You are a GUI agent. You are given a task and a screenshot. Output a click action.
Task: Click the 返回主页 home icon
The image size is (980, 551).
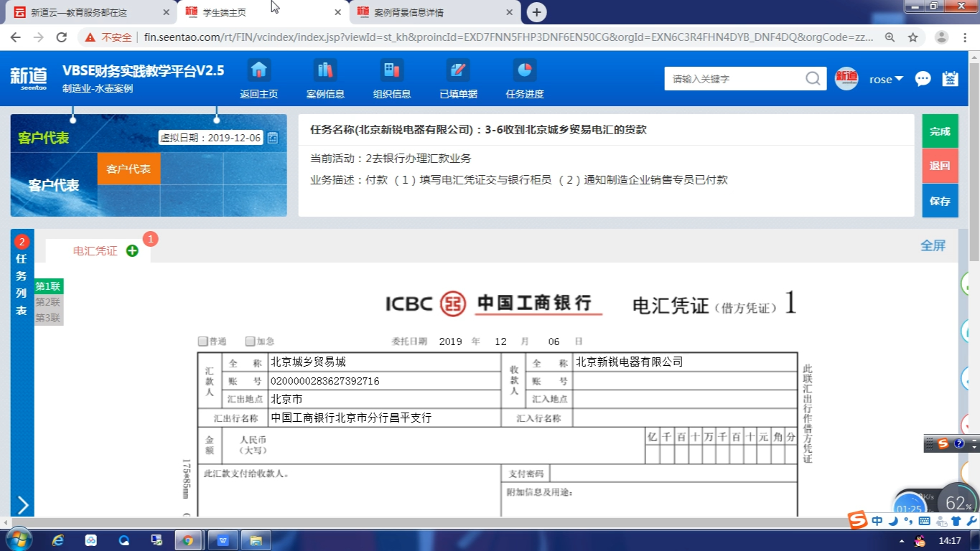tap(258, 70)
